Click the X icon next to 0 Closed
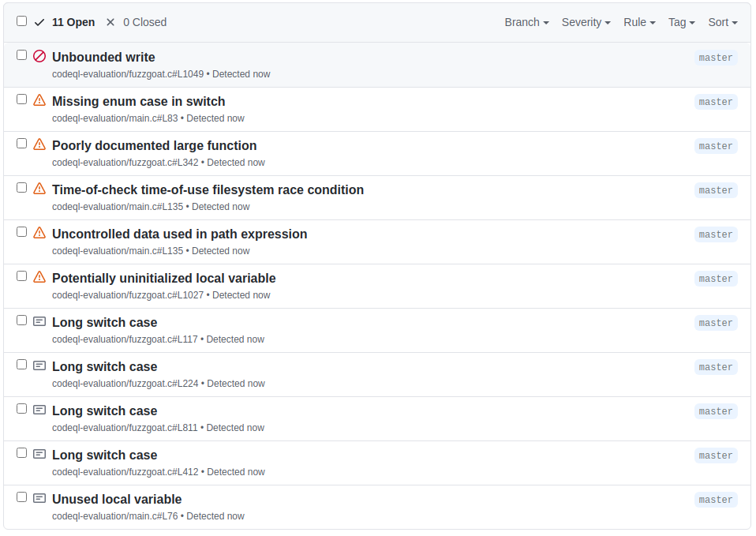Screen dimensions: 756x536 109,22
